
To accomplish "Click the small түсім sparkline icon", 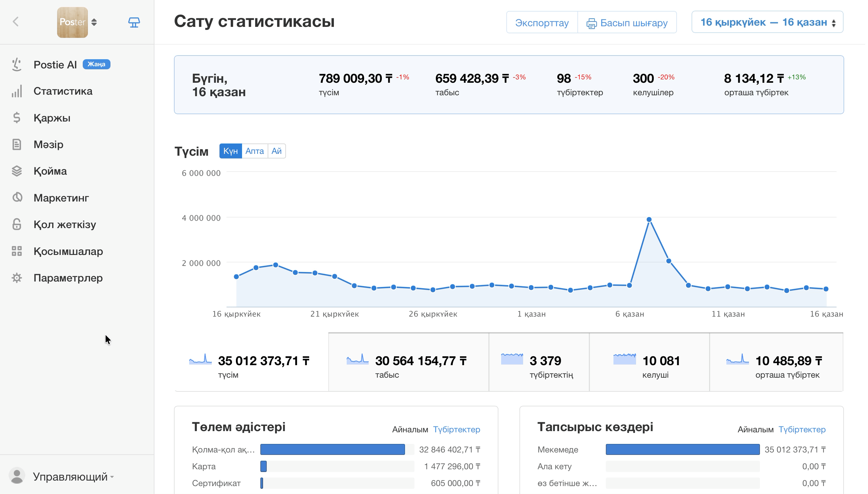I will [201, 359].
